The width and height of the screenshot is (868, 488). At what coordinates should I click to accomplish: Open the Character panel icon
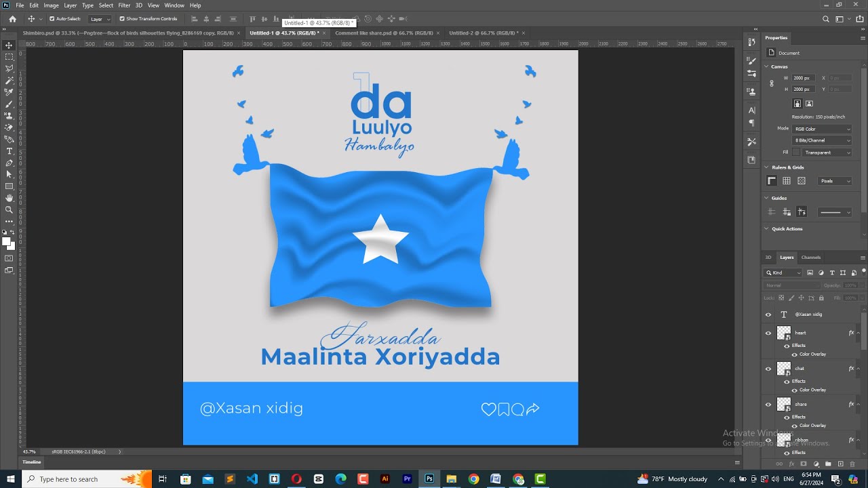[751, 110]
